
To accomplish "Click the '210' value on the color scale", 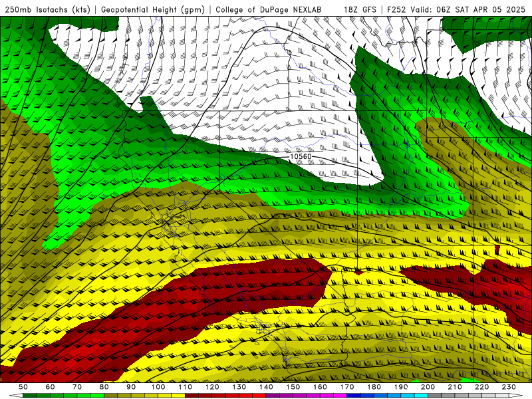I will (x=455, y=387).
